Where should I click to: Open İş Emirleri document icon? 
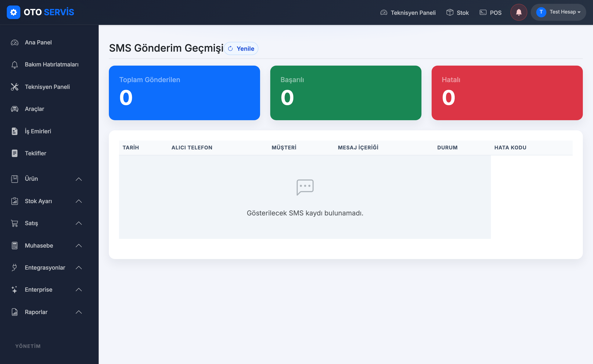[x=15, y=131]
